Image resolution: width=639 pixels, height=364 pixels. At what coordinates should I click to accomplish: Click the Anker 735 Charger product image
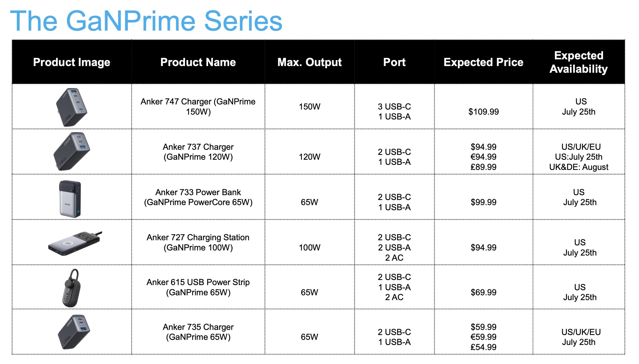click(74, 332)
